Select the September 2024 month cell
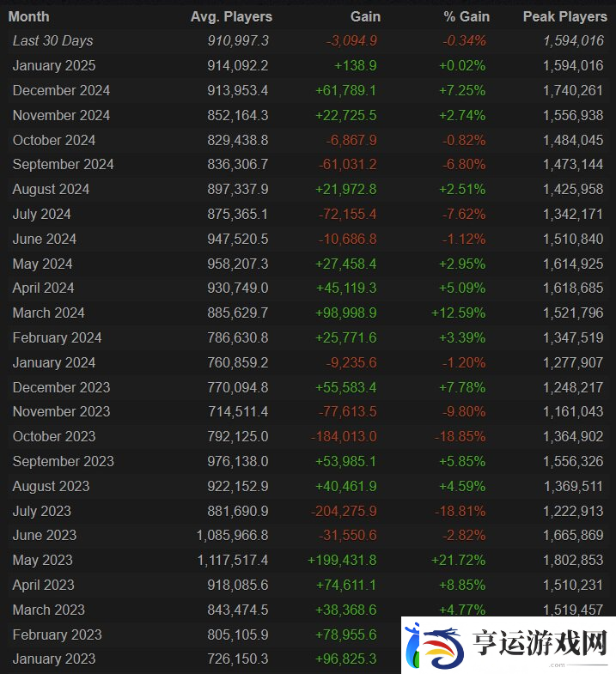The width and height of the screenshot is (616, 674). (64, 165)
